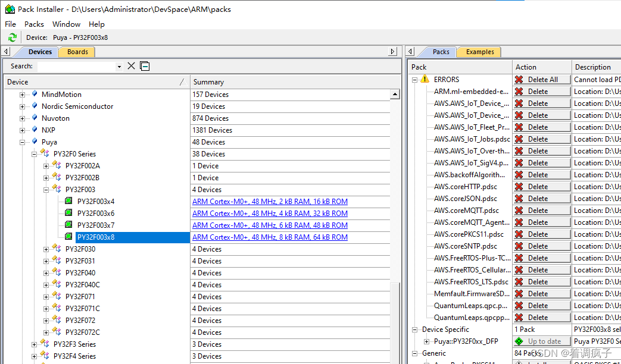The width and height of the screenshot is (621, 364).
Task: Click the green Up to date status icon
Action: tap(519, 341)
